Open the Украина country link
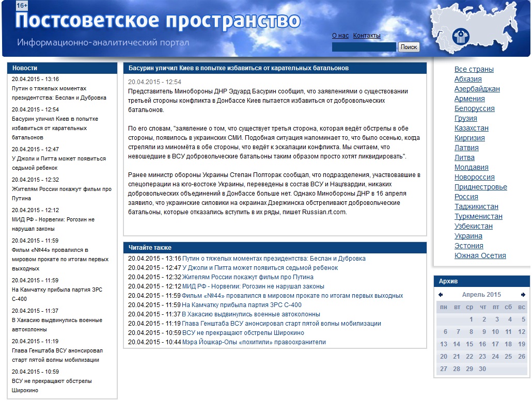Image resolution: width=532 pixels, height=401 pixels. (468, 236)
